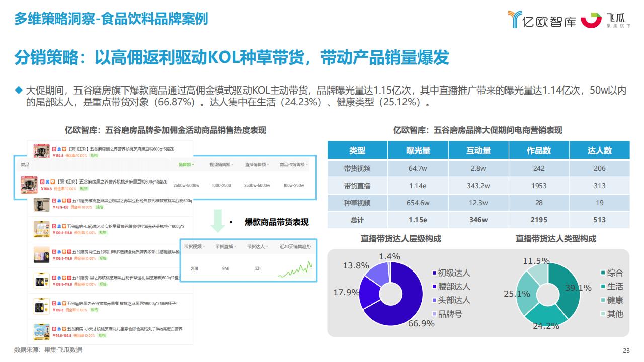Click 规格 tag in 网红五谷粉 row
Image resolution: width=644 pixels, height=362 pixels.
(103, 258)
